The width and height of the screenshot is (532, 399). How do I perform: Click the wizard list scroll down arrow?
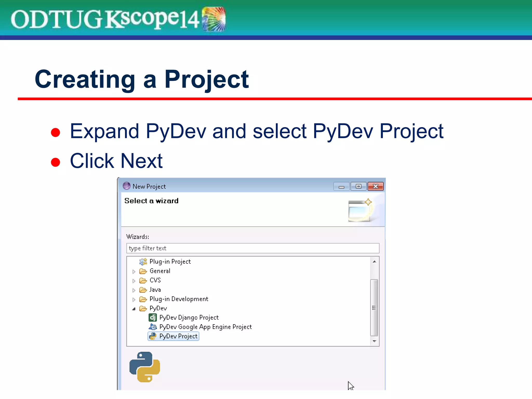[374, 341]
